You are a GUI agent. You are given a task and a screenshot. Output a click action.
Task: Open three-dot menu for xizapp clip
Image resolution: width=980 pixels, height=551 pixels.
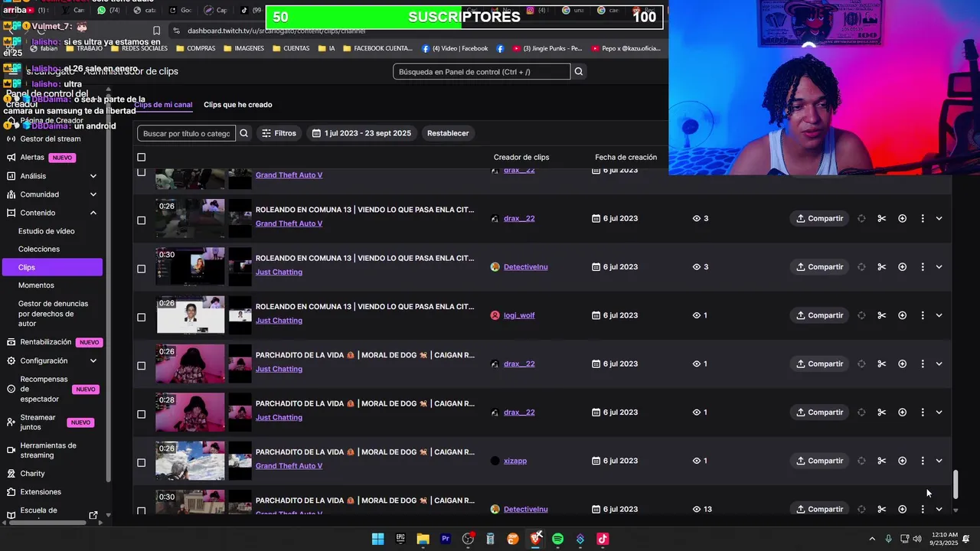click(x=923, y=461)
